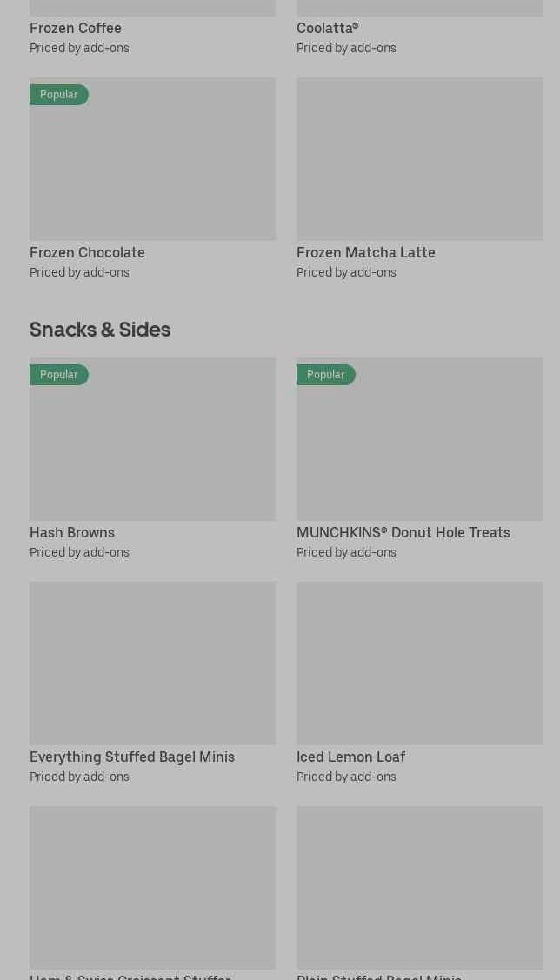This screenshot has width=560, height=980.
Task: Click the Frozen Coffee item name
Action: (x=76, y=28)
